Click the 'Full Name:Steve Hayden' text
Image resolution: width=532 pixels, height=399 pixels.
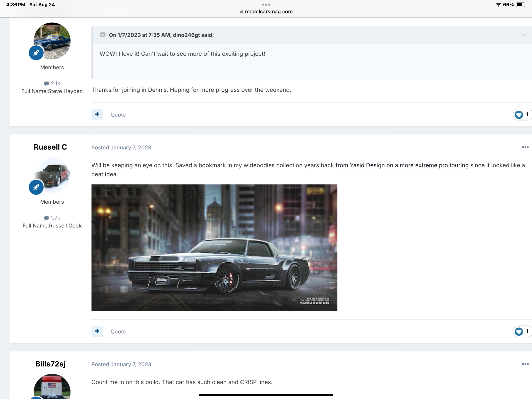tap(52, 91)
